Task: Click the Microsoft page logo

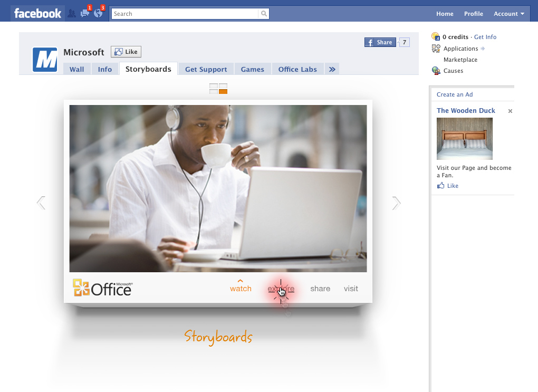Action: (x=45, y=60)
